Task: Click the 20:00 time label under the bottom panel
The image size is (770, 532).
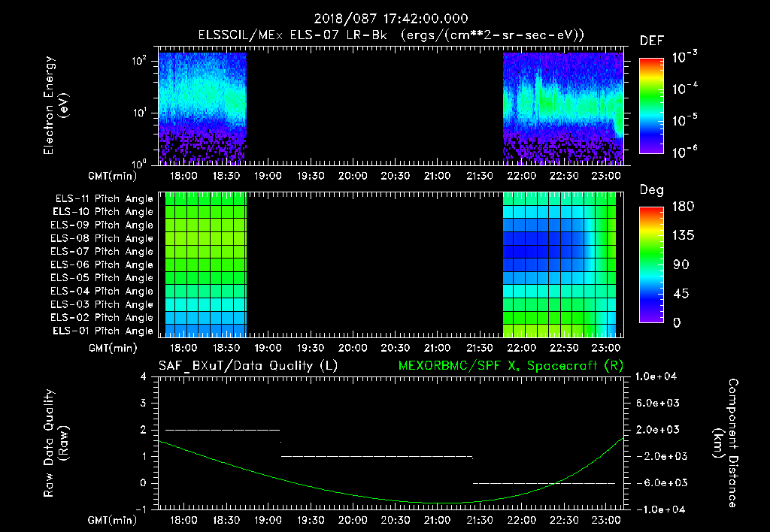Action: pyautogui.click(x=353, y=520)
